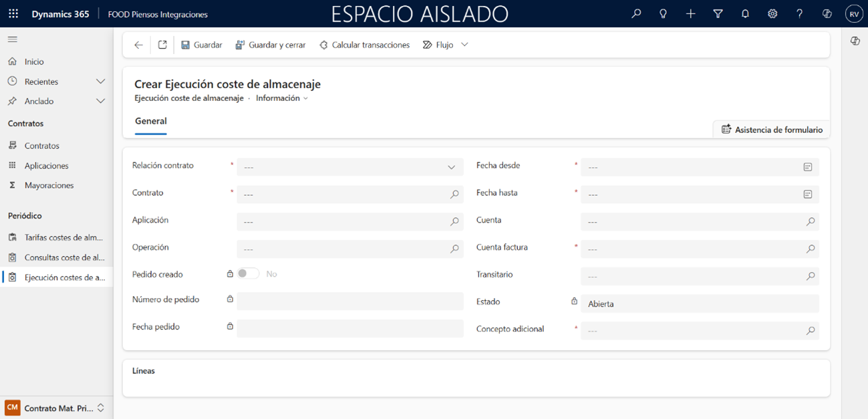868x419 pixels.
Task: Expand the Anclado section in sidebar
Action: 100,101
